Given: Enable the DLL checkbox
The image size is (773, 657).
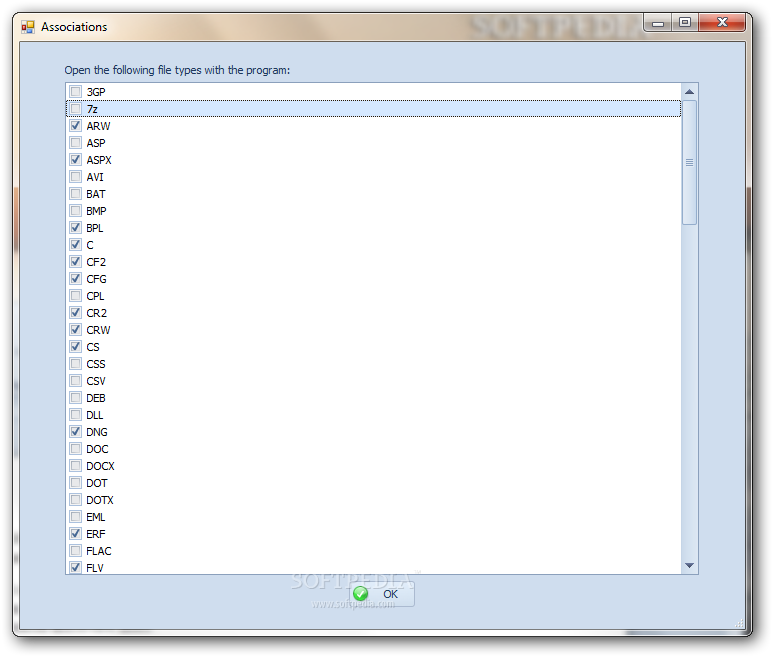Looking at the screenshot, I should point(75,415).
